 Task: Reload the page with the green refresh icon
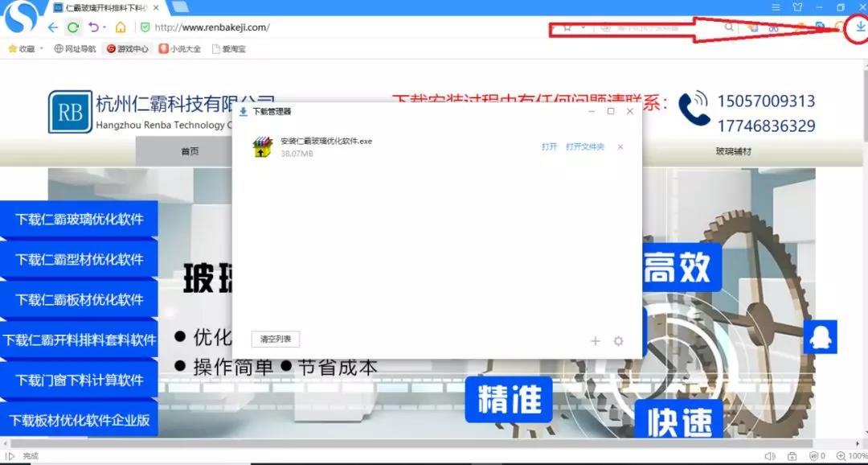[72, 27]
